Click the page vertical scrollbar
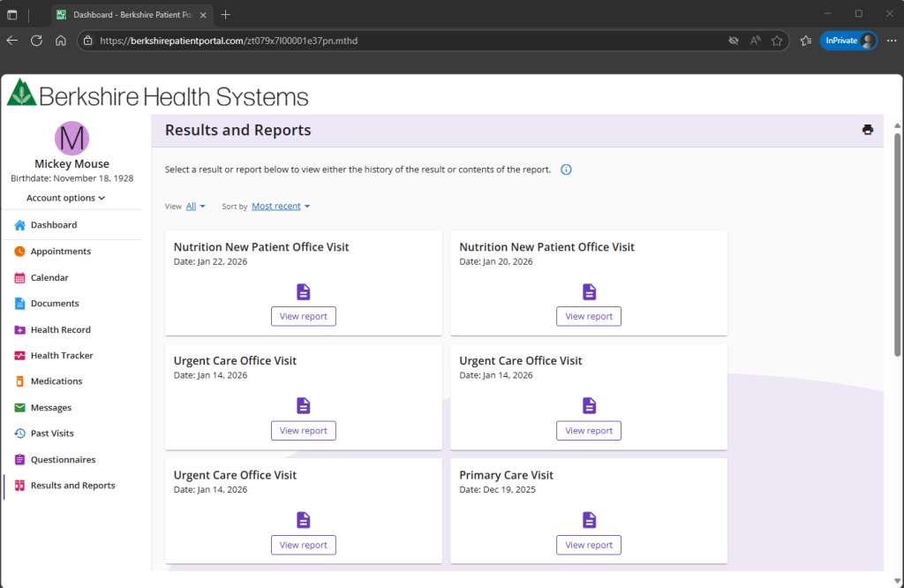The width and height of the screenshot is (904, 588). coord(897,247)
